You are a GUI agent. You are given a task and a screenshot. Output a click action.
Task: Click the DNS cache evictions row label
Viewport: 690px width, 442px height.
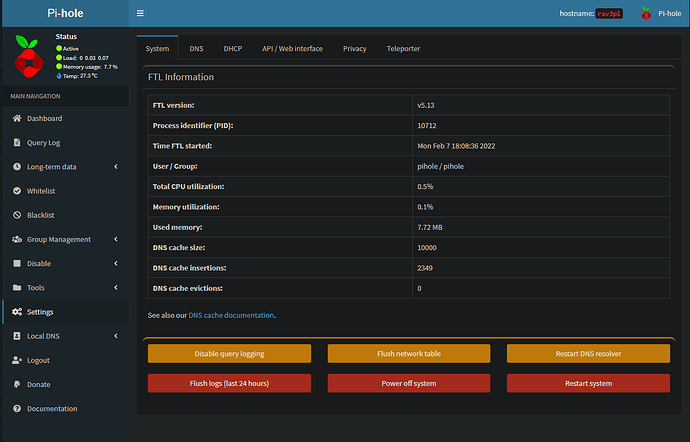[x=187, y=288]
